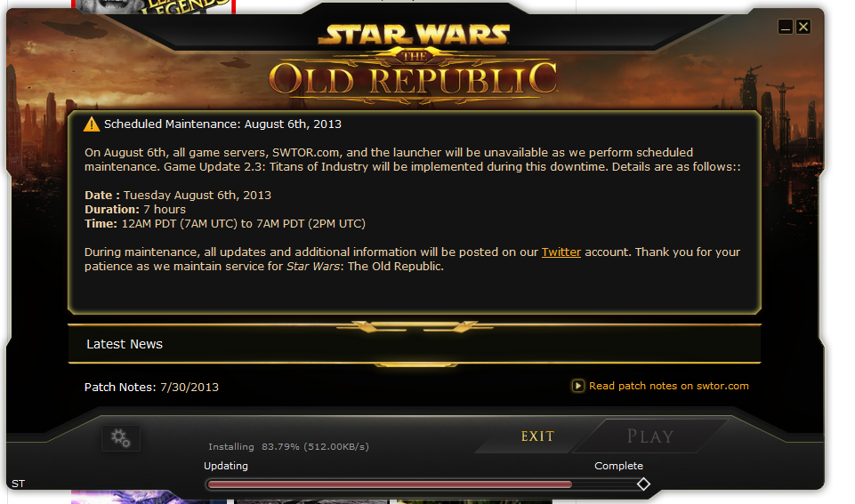Select the Patch Notes: 7/30/2013 entry
855x504 pixels.
coord(151,388)
